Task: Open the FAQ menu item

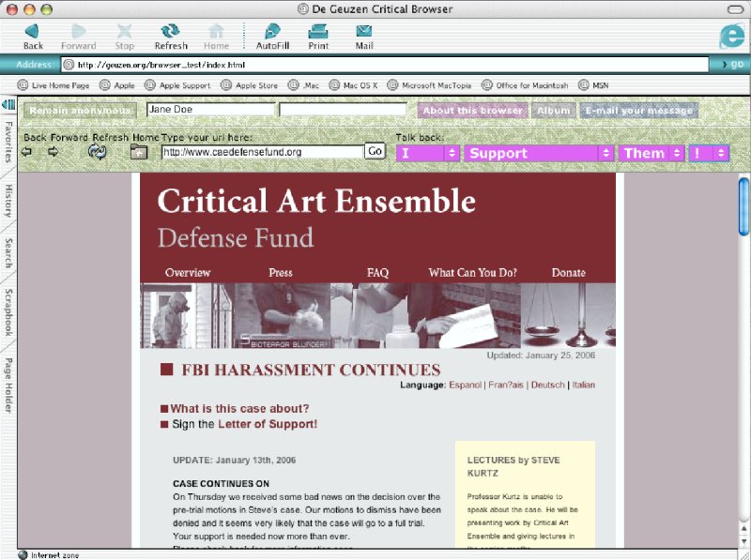Action: 377,273
